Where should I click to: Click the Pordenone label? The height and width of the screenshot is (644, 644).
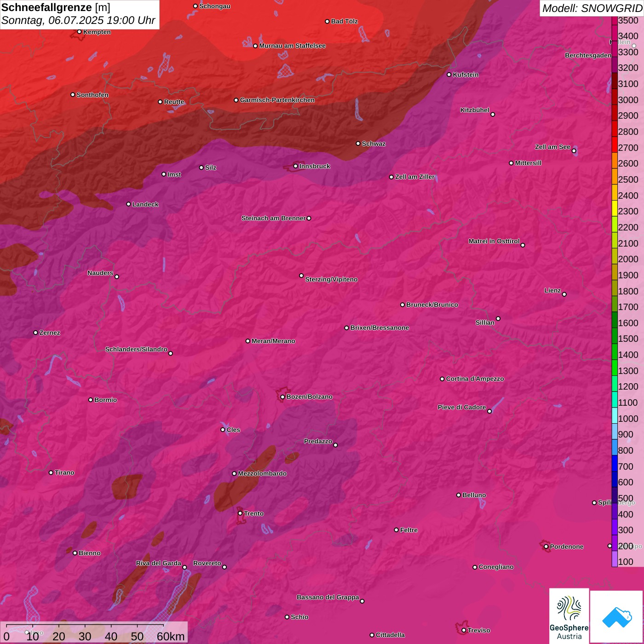[x=567, y=546]
